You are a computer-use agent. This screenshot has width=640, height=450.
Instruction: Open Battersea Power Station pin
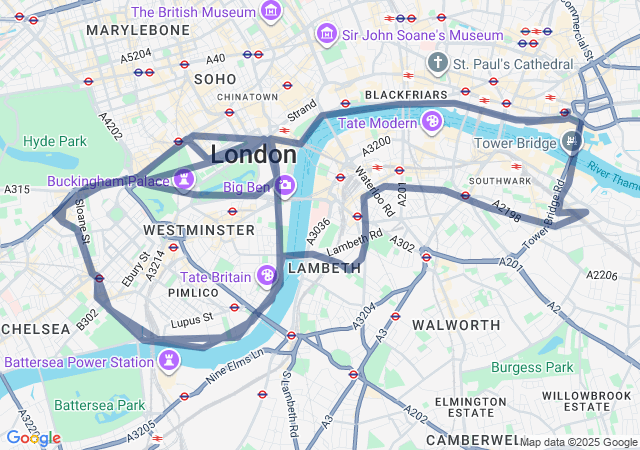pos(169,361)
